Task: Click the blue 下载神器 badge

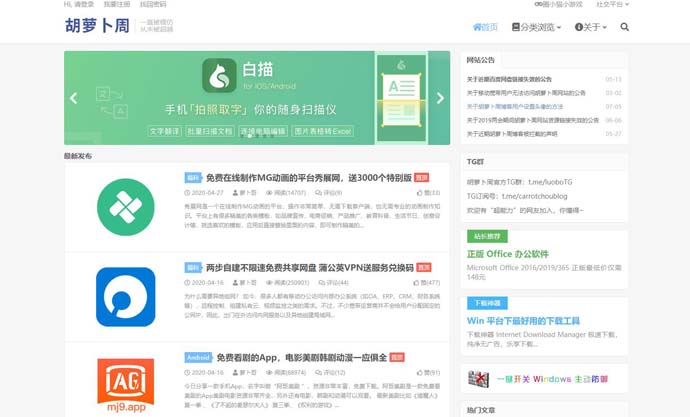Action: [487, 303]
